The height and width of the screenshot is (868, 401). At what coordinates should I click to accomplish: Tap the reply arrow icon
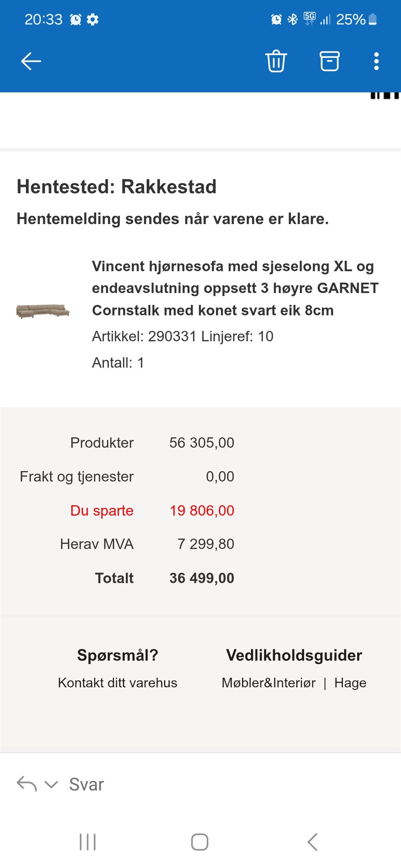(x=27, y=784)
